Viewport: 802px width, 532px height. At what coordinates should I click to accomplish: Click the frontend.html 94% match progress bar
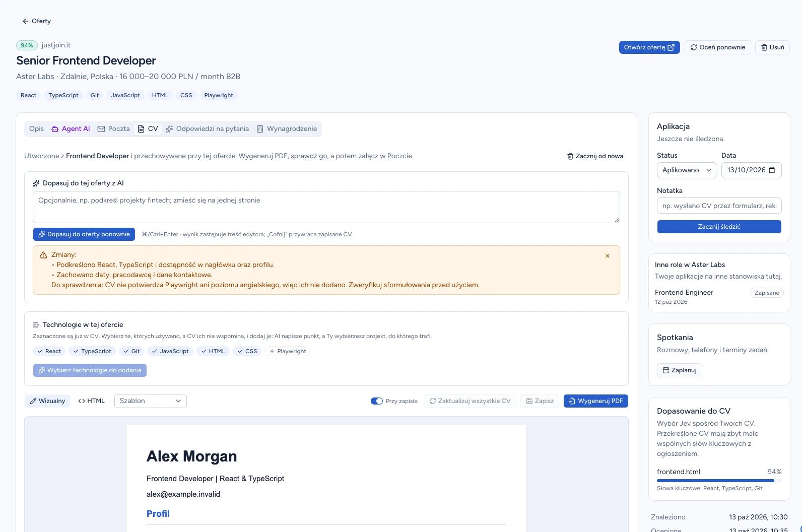click(x=719, y=481)
